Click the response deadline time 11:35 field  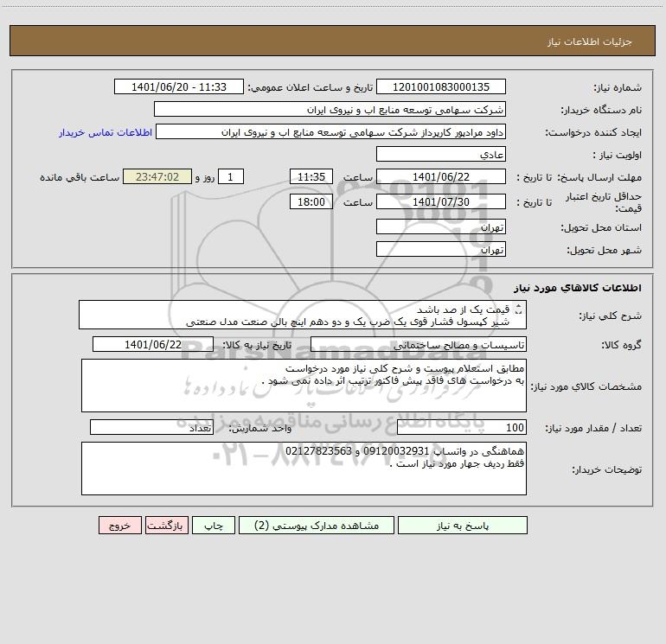click(311, 176)
